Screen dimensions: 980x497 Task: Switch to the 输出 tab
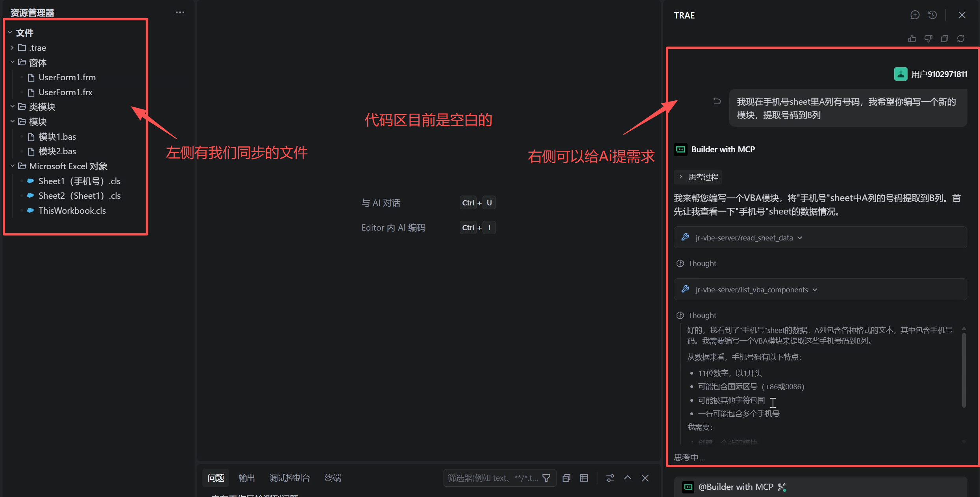point(247,478)
